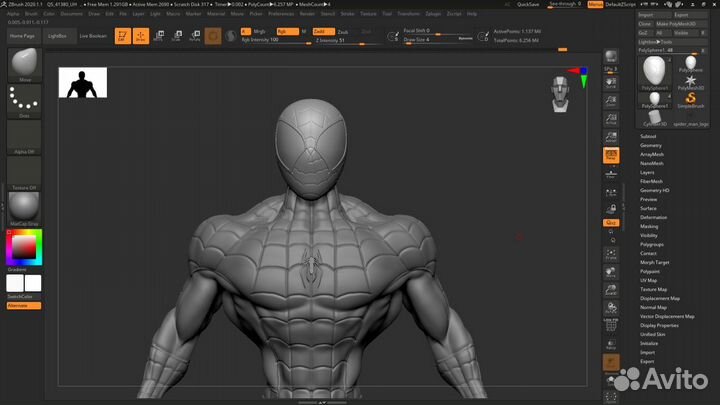Activate the Scale transform icon
This screenshot has height=405, width=720.
click(177, 36)
